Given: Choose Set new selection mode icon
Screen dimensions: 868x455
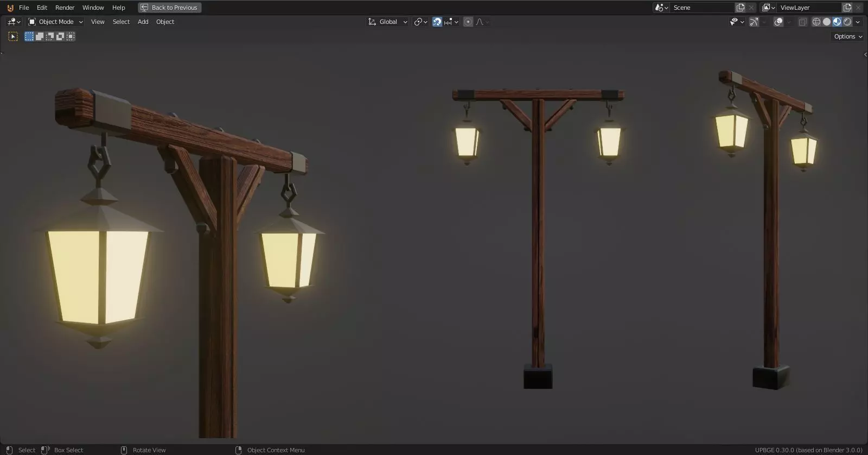Looking at the screenshot, I should click(x=29, y=36).
